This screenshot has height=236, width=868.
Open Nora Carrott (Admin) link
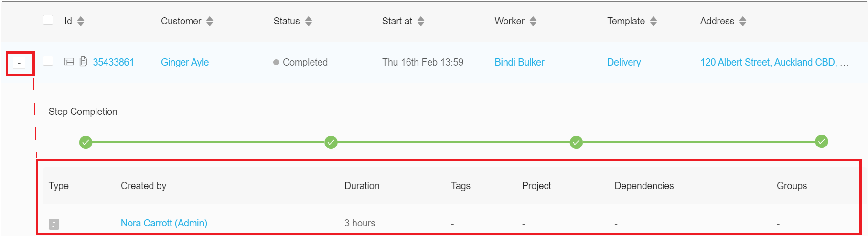[164, 223]
